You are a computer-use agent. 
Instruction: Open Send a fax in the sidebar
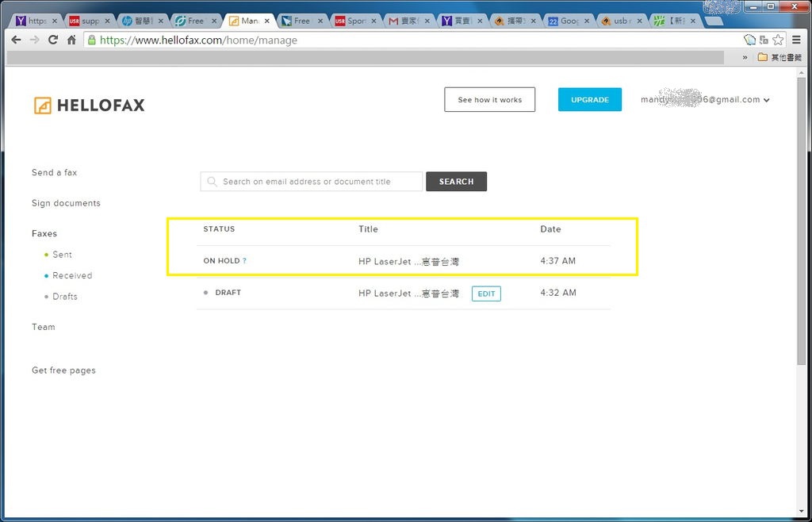55,172
